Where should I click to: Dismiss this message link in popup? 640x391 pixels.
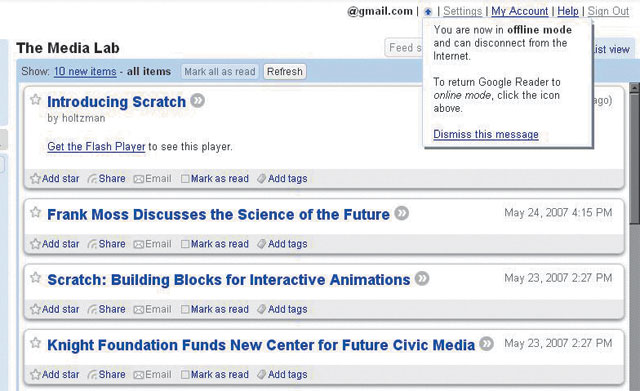486,134
